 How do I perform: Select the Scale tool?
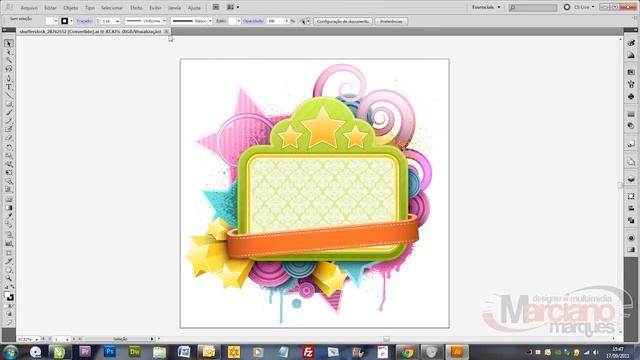click(9, 156)
